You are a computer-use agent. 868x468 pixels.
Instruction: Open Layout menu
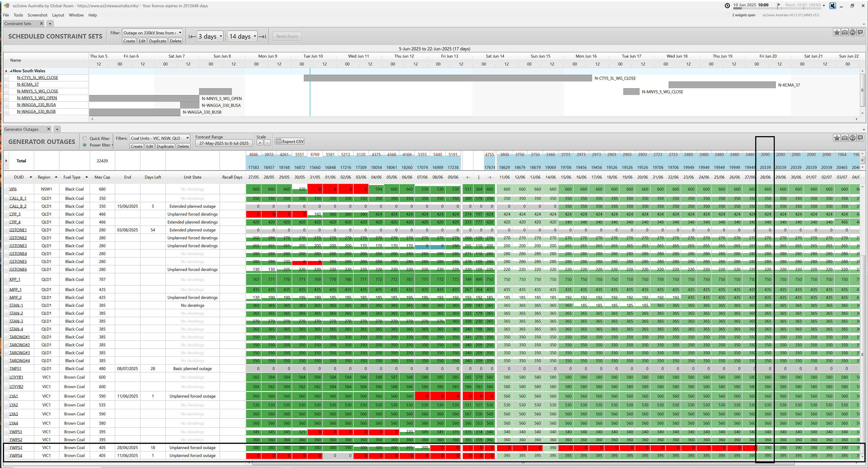(58, 15)
